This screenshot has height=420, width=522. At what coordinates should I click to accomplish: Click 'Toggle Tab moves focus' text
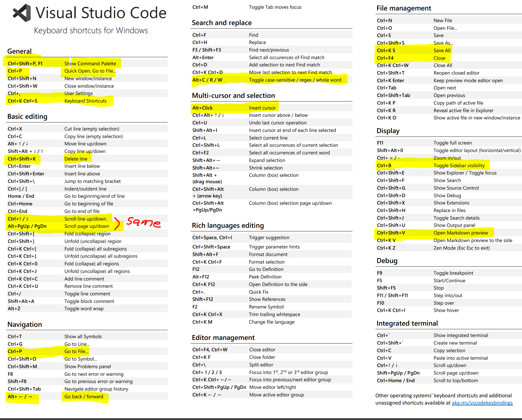[x=275, y=7]
